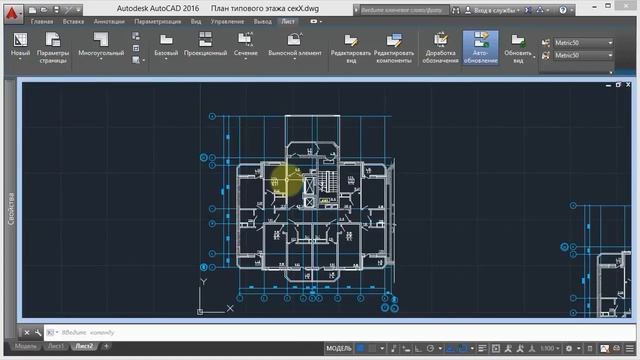Viewport: 640px width, 360px height.
Task: Expand the lower Metric50 style dropdown
Action: click(610, 55)
